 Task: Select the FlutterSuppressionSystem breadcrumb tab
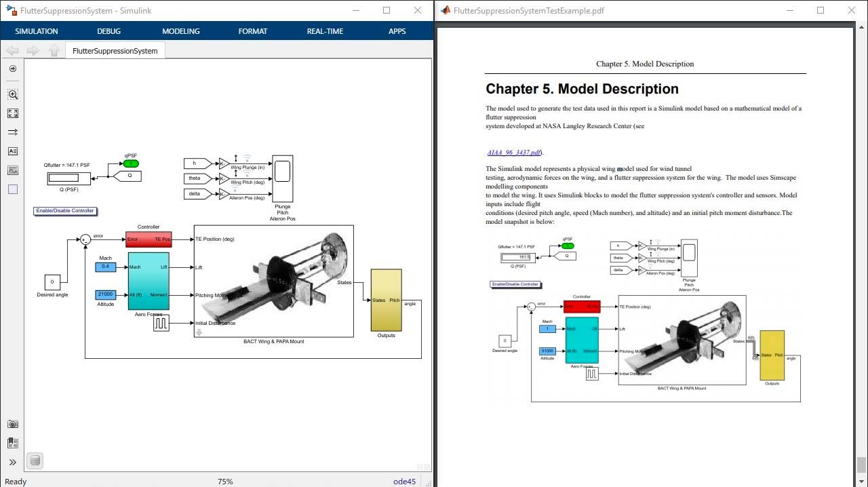pos(115,51)
